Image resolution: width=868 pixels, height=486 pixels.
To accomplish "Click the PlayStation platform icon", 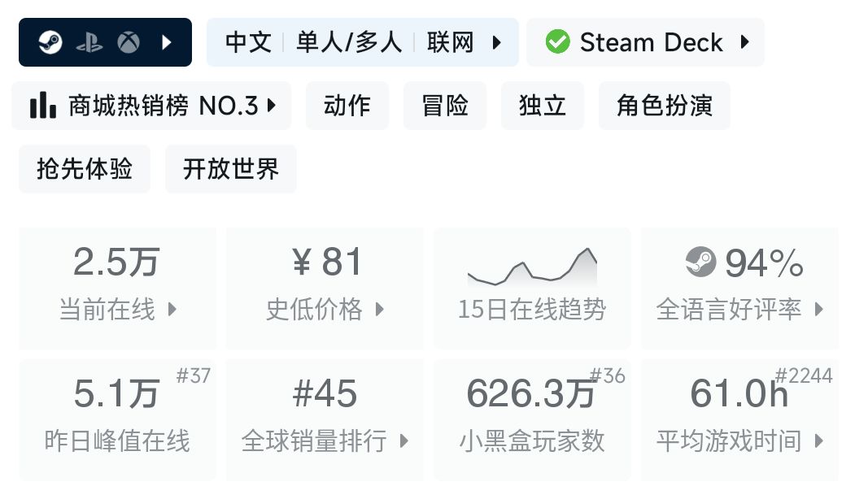I will pyautogui.click(x=89, y=42).
